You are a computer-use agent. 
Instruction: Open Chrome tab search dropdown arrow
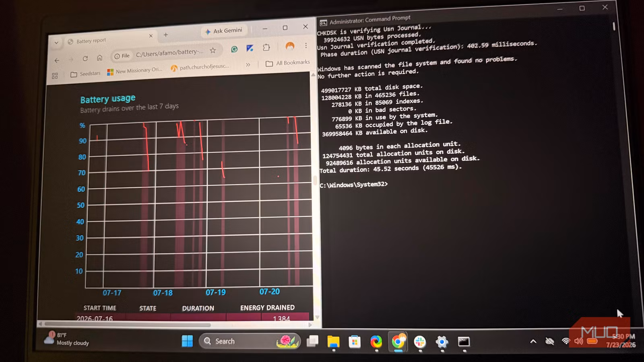coord(56,42)
